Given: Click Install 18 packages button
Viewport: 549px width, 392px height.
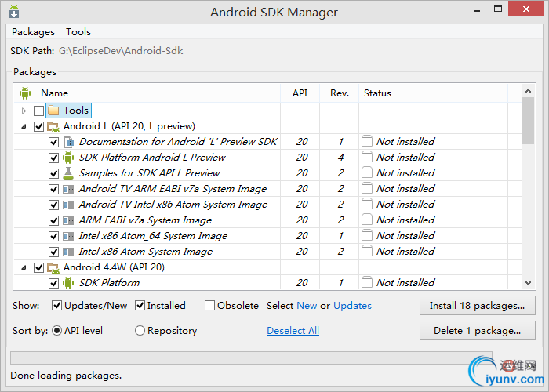Looking at the screenshot, I should [477, 306].
